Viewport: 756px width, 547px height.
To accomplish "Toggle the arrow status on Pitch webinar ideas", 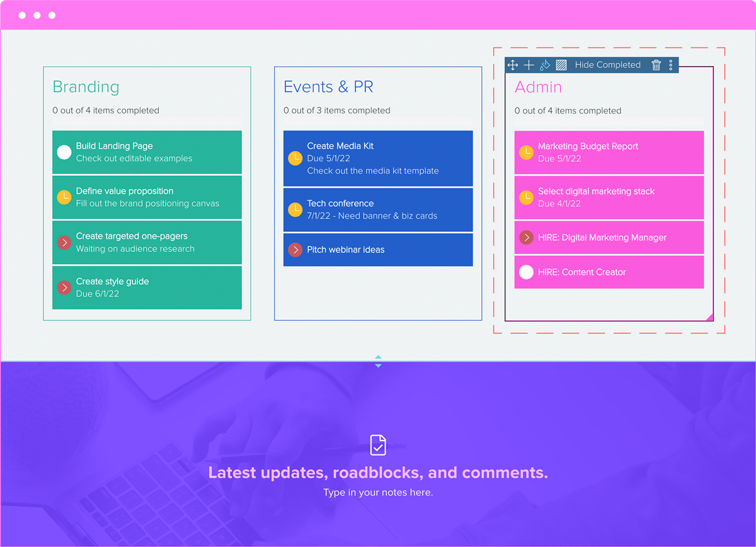I will (x=295, y=250).
